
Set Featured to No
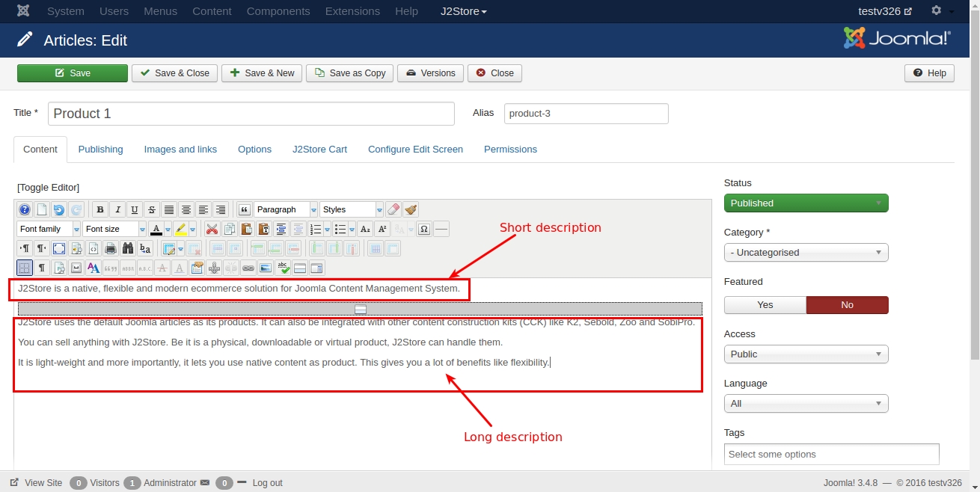tap(847, 305)
